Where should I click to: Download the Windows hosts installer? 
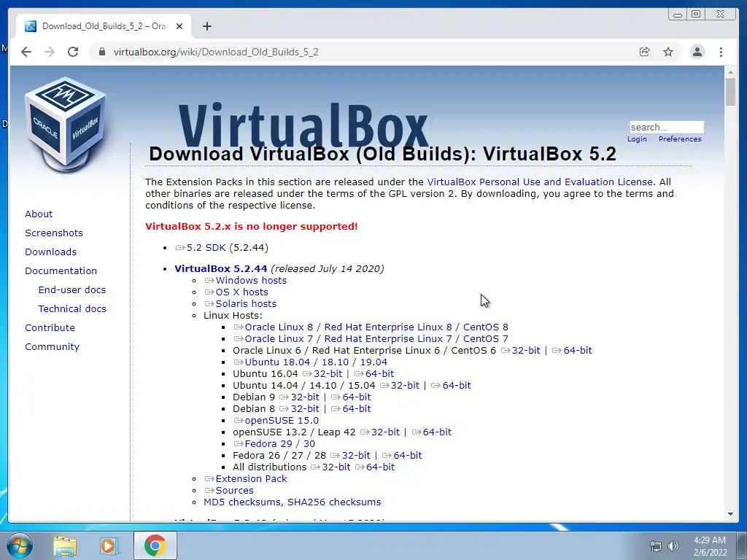point(251,281)
